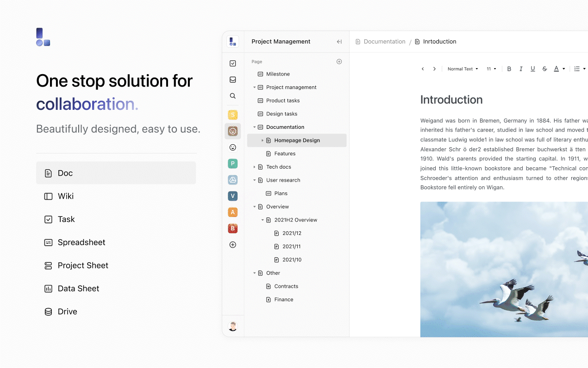Collapse the Documentation tree node
Image resolution: width=588 pixels, height=368 pixels.
(x=254, y=127)
